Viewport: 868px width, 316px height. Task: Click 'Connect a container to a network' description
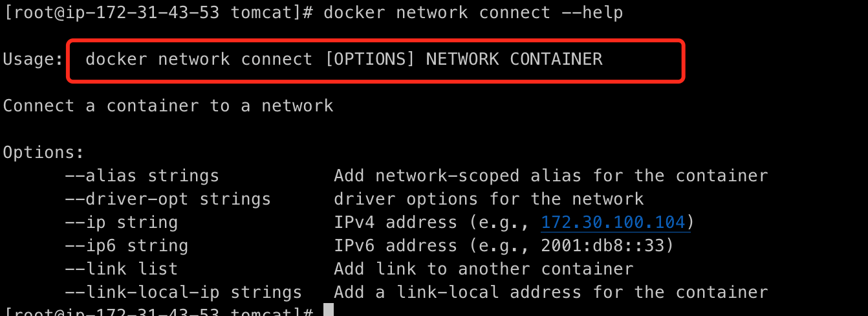click(168, 106)
